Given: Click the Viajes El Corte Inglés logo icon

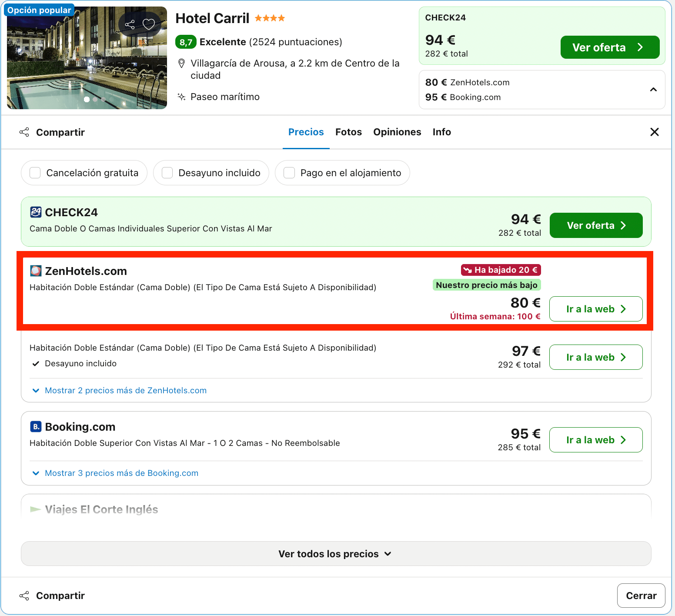Looking at the screenshot, I should tap(36, 509).
